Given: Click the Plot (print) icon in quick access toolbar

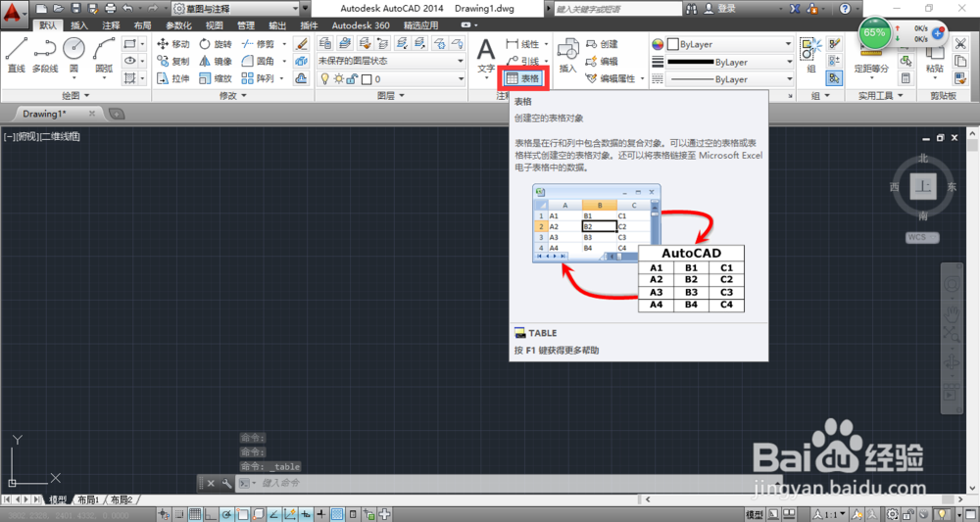Looking at the screenshot, I should 111,8.
